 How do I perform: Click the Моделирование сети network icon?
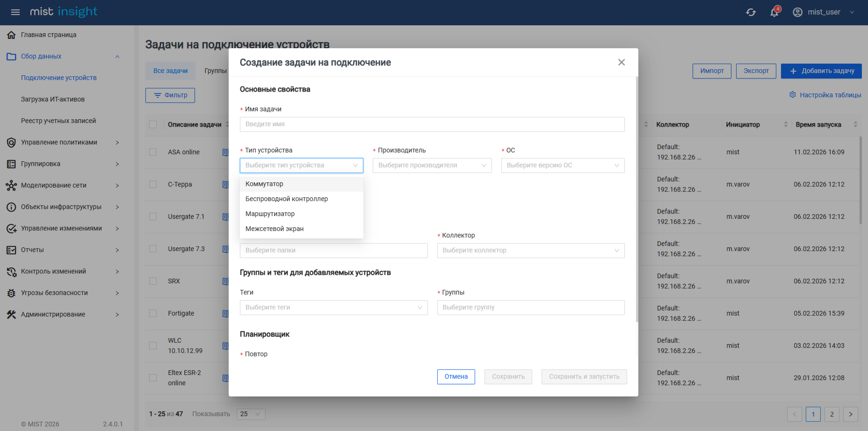click(11, 186)
